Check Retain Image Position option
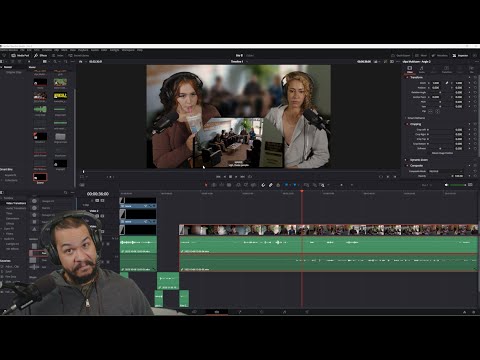Screen dimensions: 480x360 442,153
